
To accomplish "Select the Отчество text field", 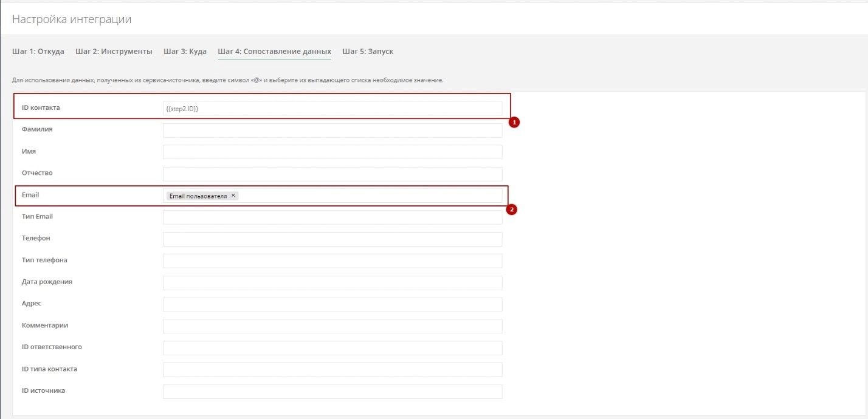I will click(x=332, y=174).
